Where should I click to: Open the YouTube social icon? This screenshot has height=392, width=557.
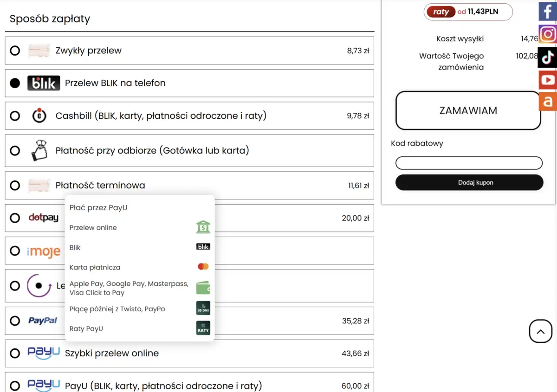click(548, 80)
